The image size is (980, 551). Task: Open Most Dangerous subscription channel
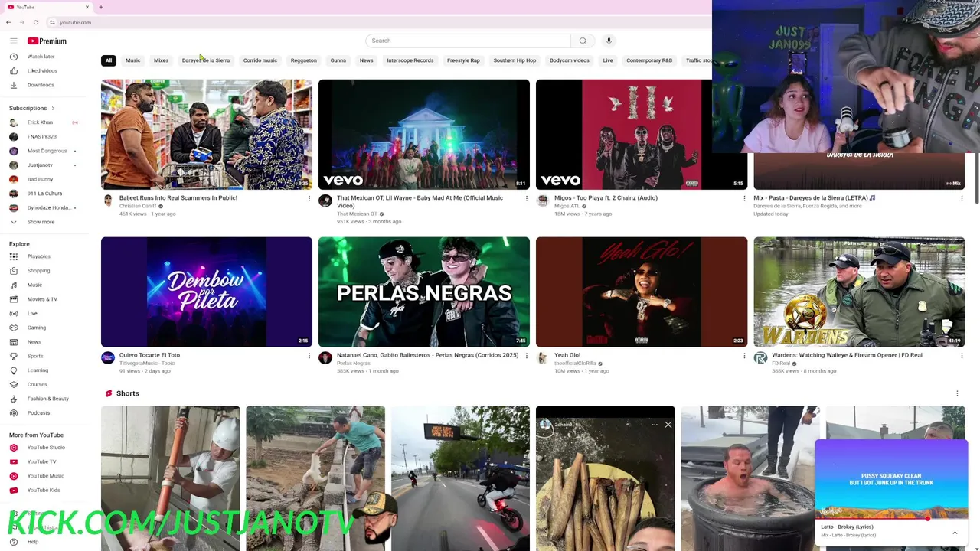[x=47, y=151]
